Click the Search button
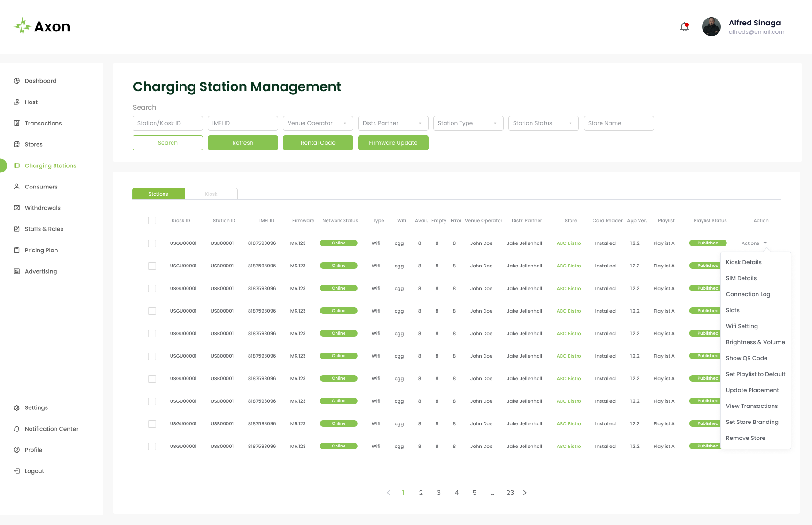The height and width of the screenshot is (525, 812). pos(168,143)
